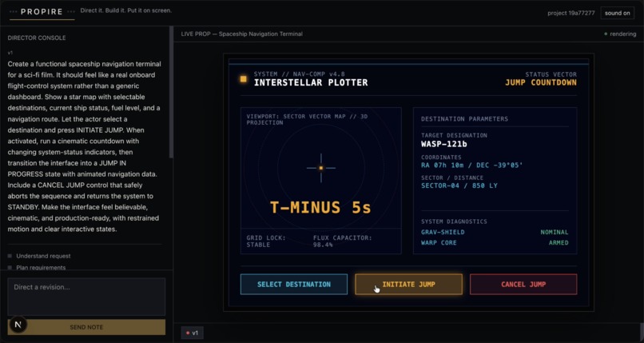Click the round N logo icon
The height and width of the screenshot is (343, 644).
coord(18,325)
